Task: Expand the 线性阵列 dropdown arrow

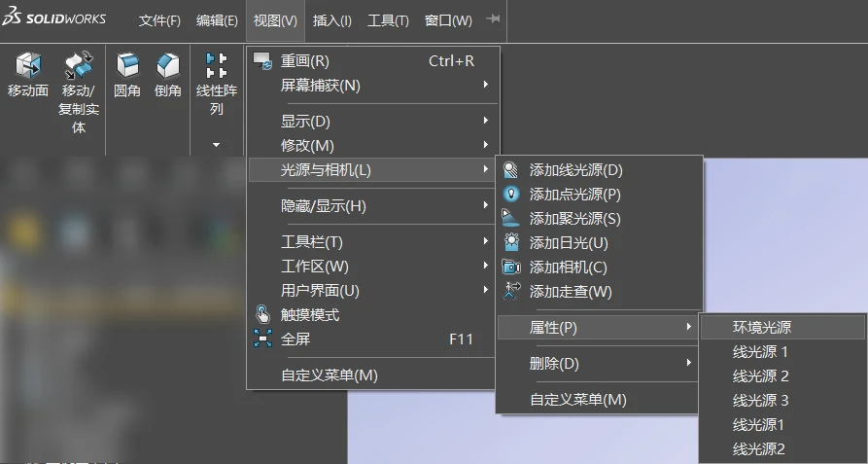Action: pyautogui.click(x=217, y=145)
